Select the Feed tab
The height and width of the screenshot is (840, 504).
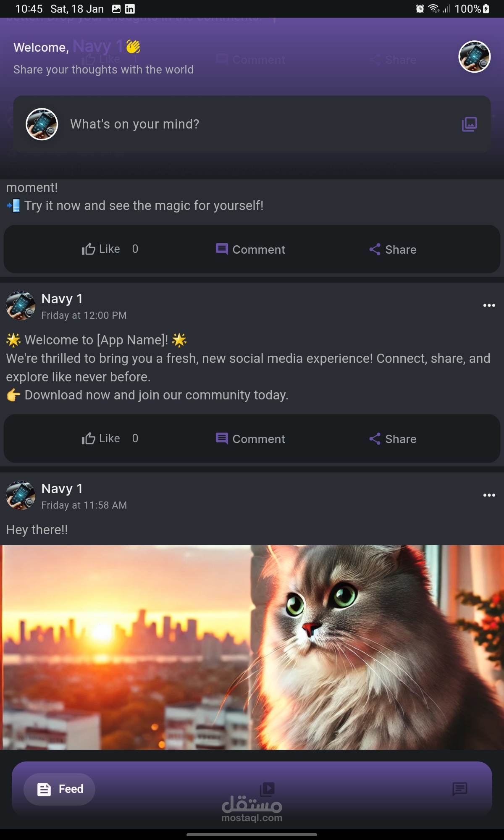pos(59,789)
